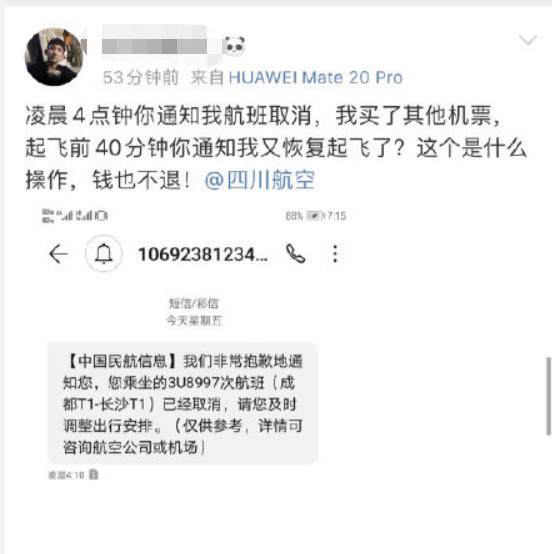This screenshot has height=554, width=552.
Task: Click the flight cancellation SMS bubble
Action: pyautogui.click(x=183, y=403)
